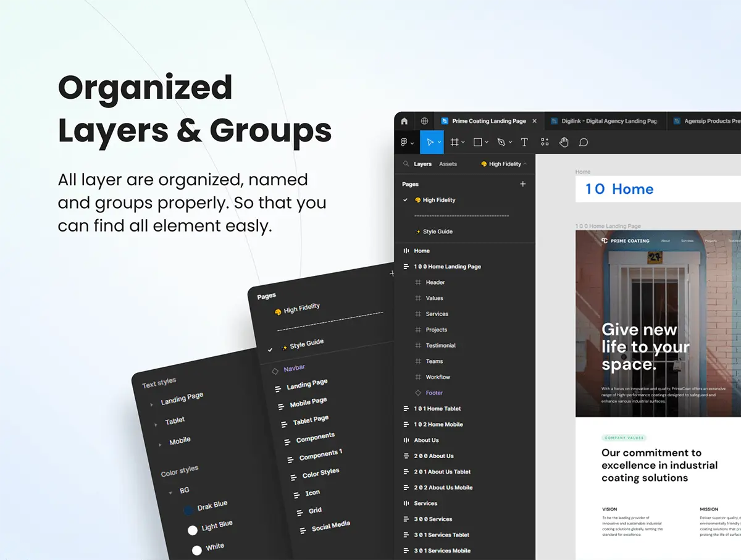Open the High Fidelity page dropdown beside Assets

click(x=504, y=164)
